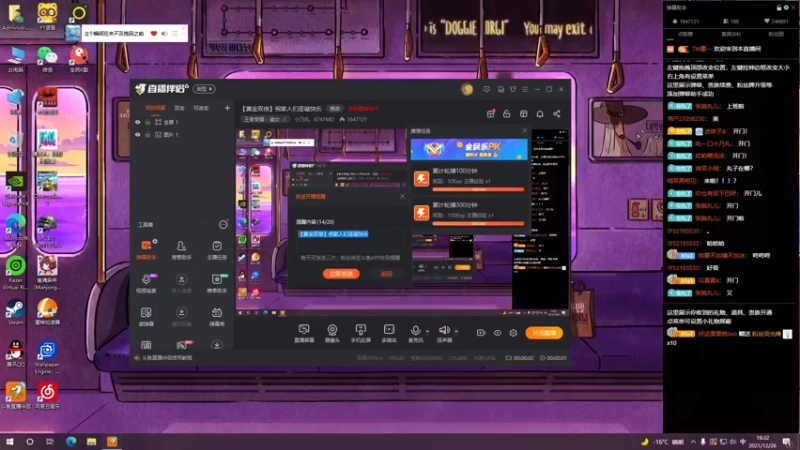Open the gift box icon with red dot
The height and width of the screenshot is (450, 800).
490,114
